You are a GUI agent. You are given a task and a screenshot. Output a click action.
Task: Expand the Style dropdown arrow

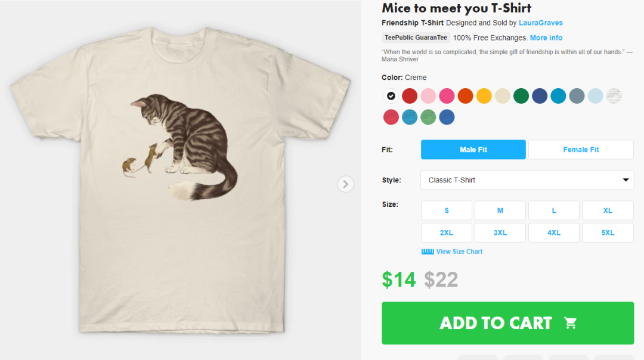626,180
